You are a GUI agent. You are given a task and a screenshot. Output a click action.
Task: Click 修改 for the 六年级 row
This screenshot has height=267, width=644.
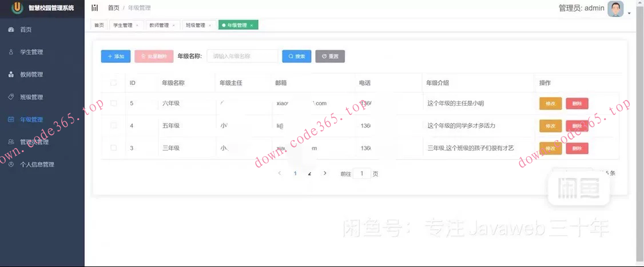[x=550, y=103]
